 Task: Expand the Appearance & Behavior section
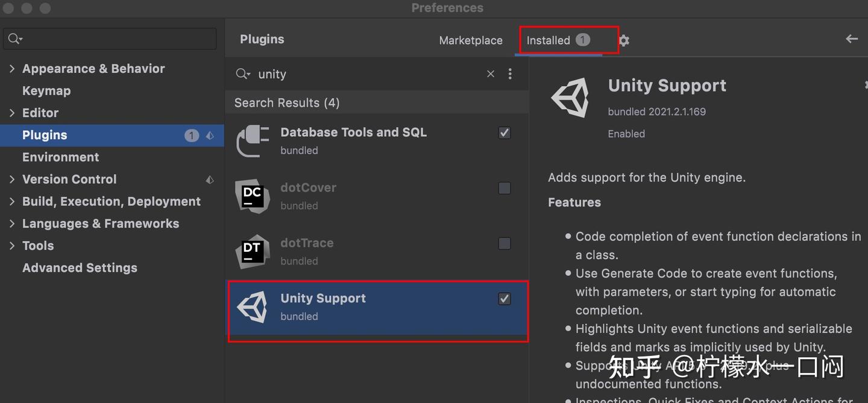(12, 69)
